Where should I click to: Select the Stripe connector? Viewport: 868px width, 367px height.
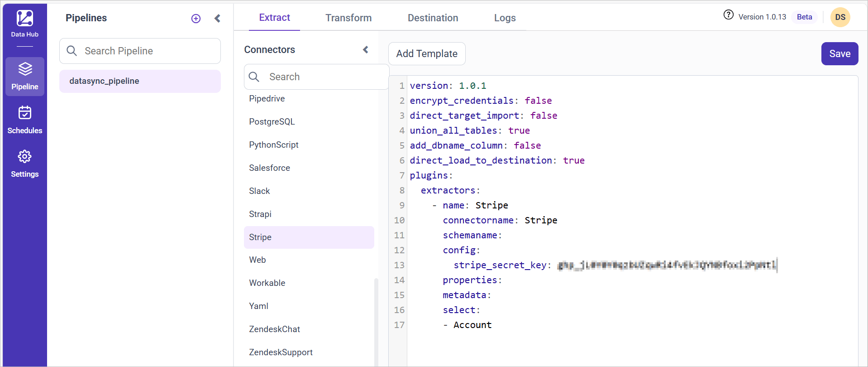(309, 237)
